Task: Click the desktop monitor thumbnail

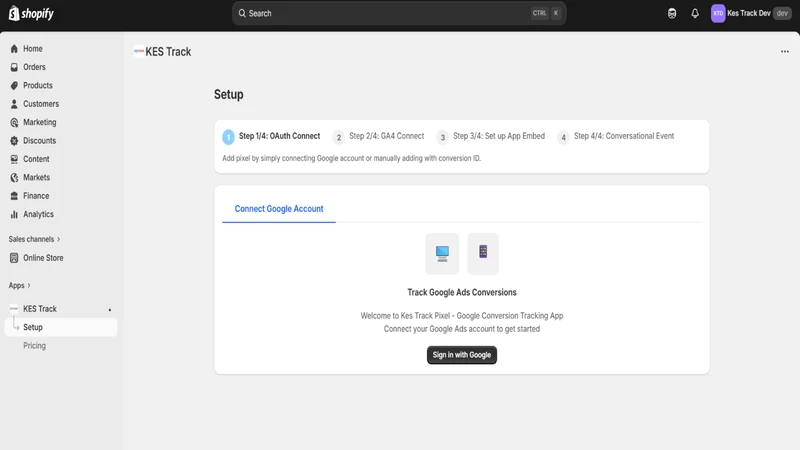Action: pyautogui.click(x=442, y=254)
